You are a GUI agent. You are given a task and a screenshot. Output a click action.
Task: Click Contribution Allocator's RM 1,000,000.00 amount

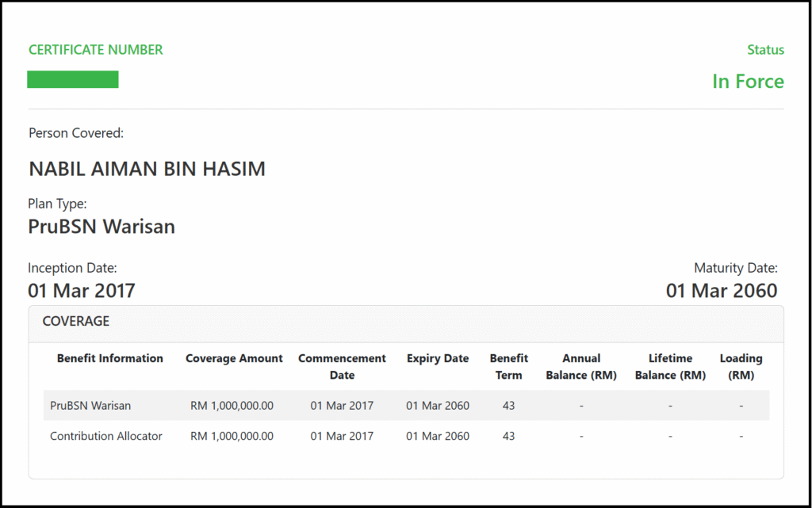[x=232, y=436]
